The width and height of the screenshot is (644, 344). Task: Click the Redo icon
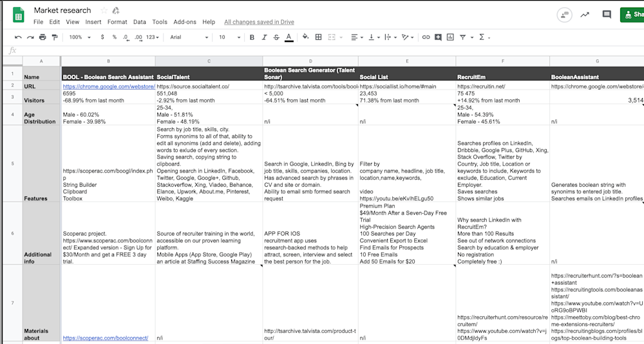pyautogui.click(x=30, y=37)
